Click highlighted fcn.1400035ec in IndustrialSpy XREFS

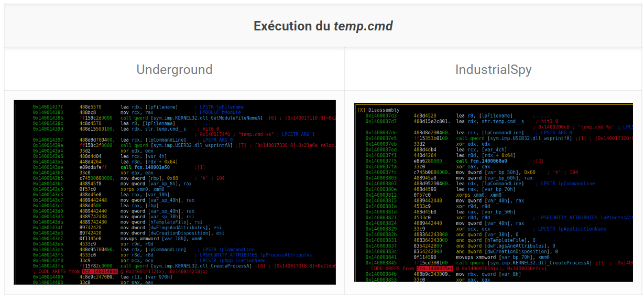pos(434,268)
